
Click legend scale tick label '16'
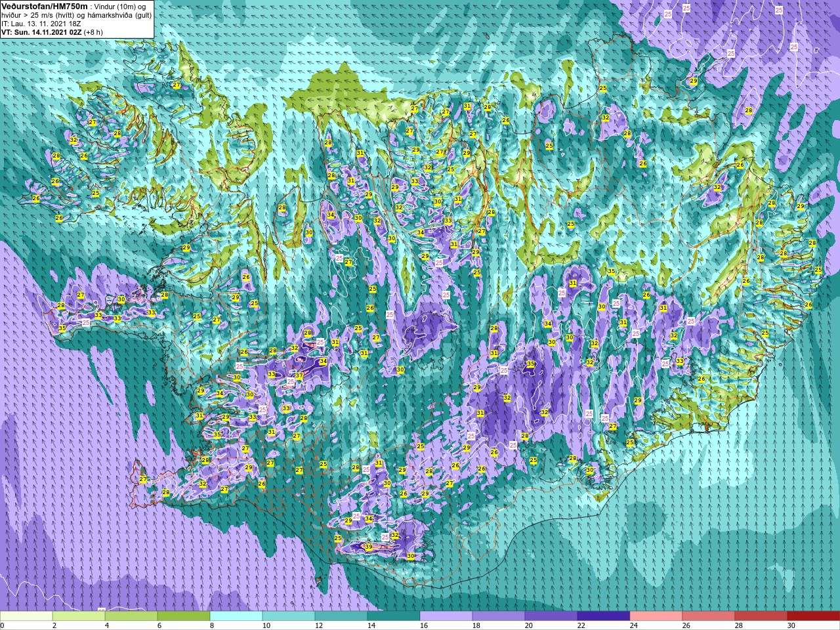coord(424,625)
